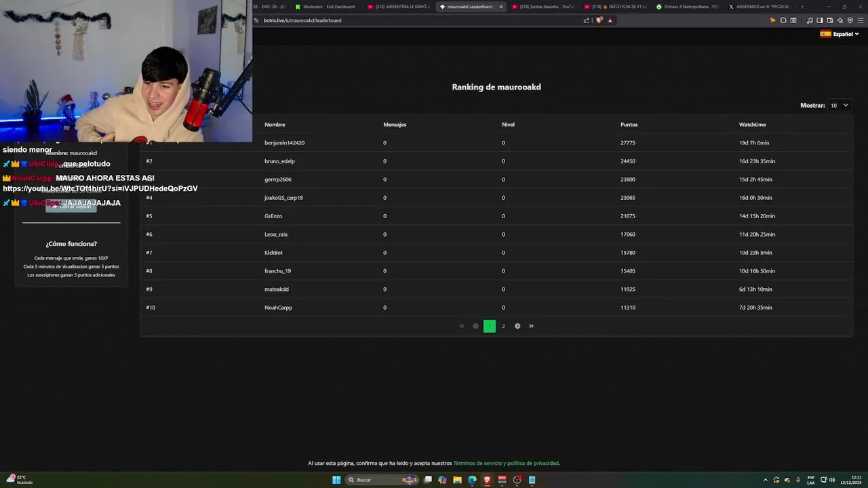The height and width of the screenshot is (488, 868).
Task: Open Microsoft Edge from the taskbar
Action: pyautogui.click(x=473, y=480)
